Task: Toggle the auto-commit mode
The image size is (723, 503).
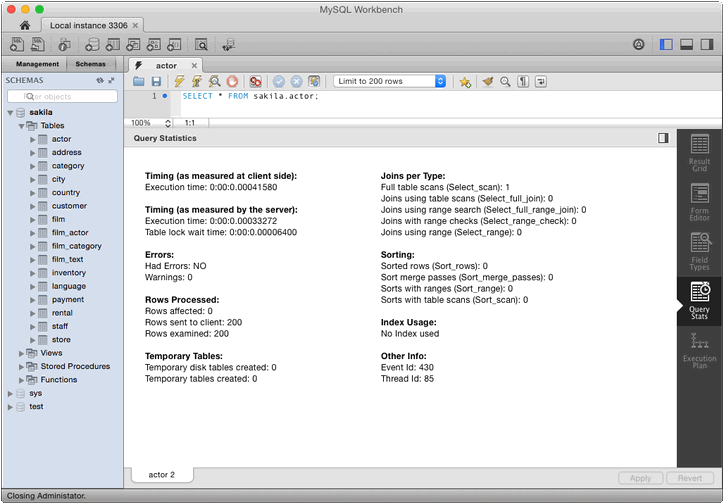Action: pos(314,82)
